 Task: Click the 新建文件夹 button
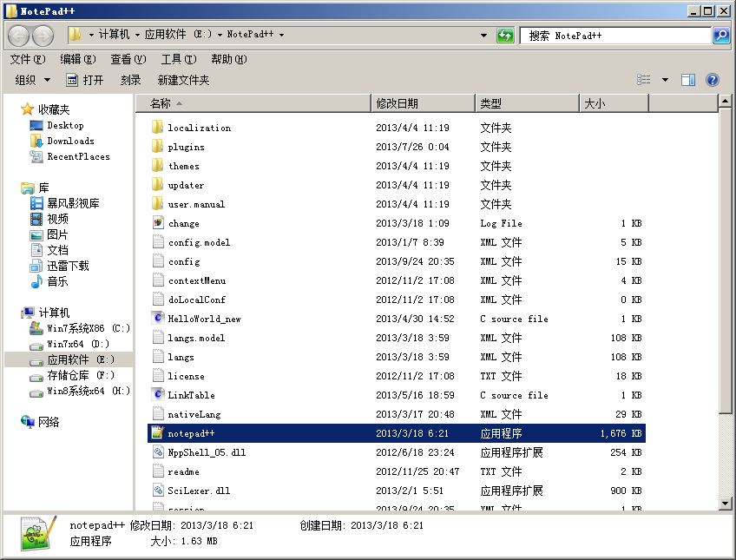coord(183,80)
